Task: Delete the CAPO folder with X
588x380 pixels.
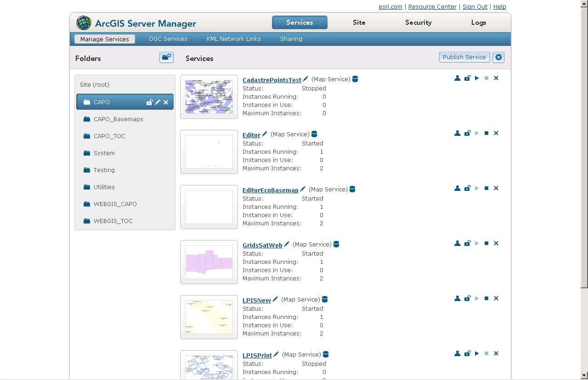Action: (x=166, y=102)
